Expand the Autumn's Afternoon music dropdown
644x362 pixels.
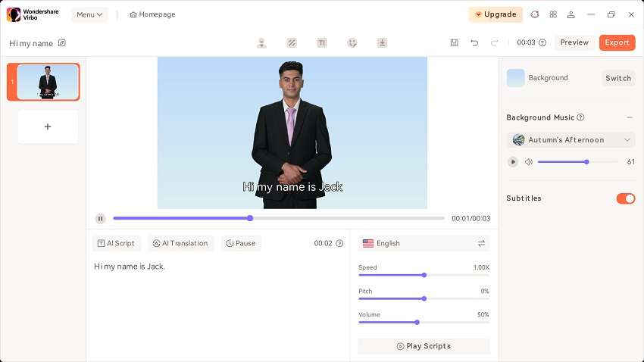(627, 140)
